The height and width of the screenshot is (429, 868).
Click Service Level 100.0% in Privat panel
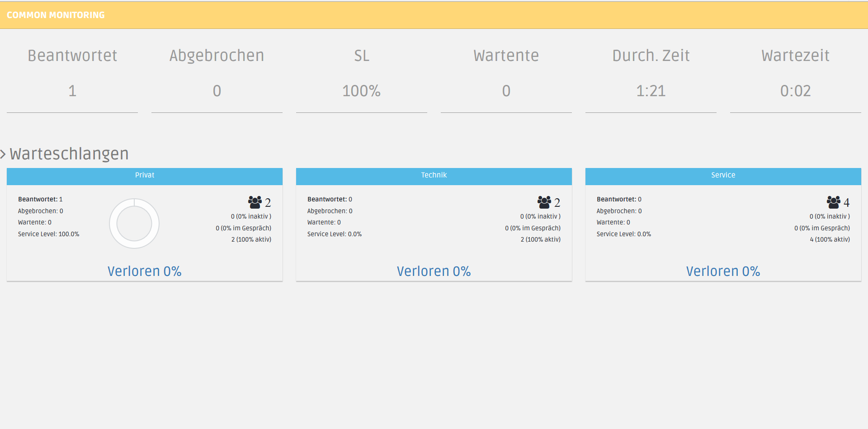[x=49, y=234]
